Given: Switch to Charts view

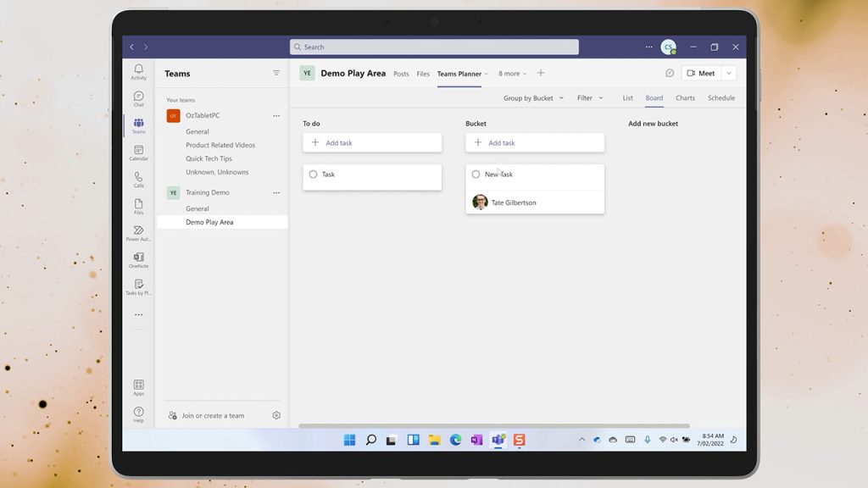Looking at the screenshot, I should tap(685, 98).
